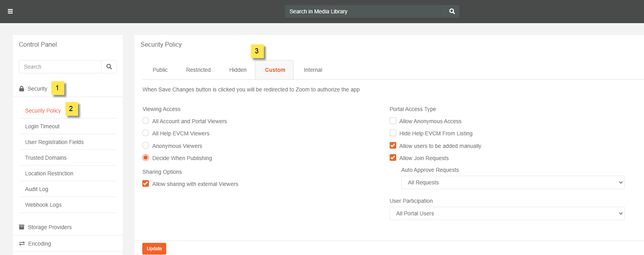This screenshot has width=644, height=255.
Task: Open the Auto Approve Requests dropdown
Action: coord(513,182)
